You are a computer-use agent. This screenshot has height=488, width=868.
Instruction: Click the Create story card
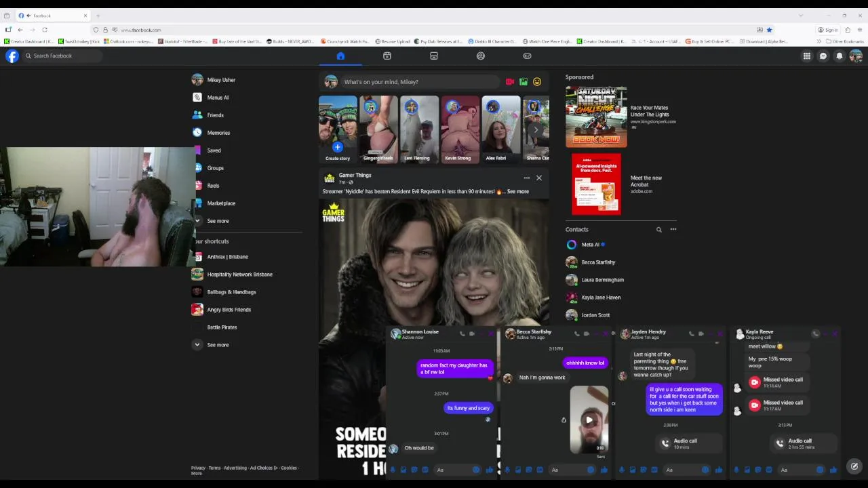[338, 129]
